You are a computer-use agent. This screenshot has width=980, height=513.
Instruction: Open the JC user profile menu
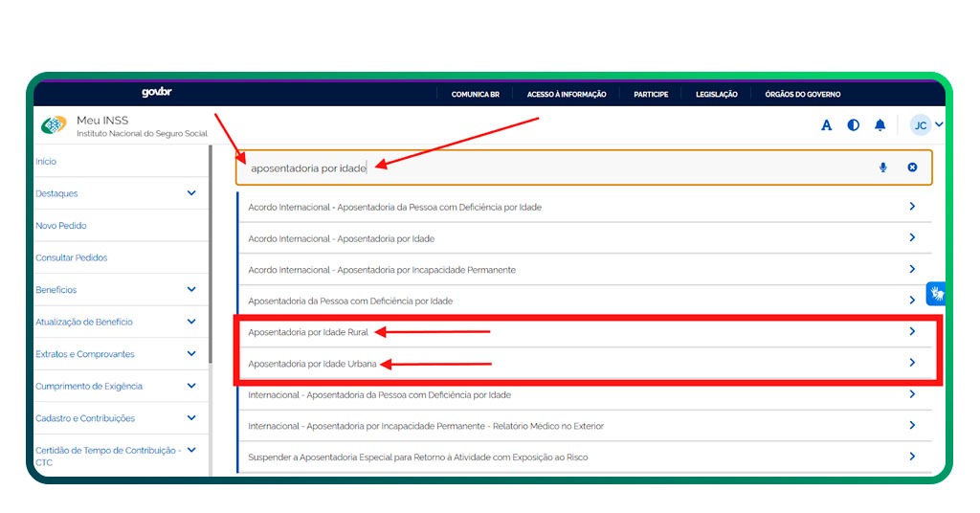click(x=925, y=125)
